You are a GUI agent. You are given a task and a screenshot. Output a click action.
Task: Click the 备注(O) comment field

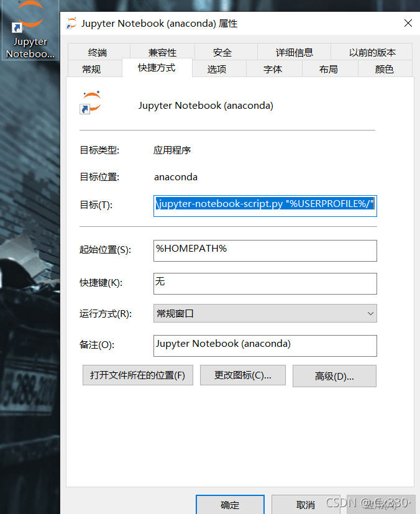[x=265, y=346]
